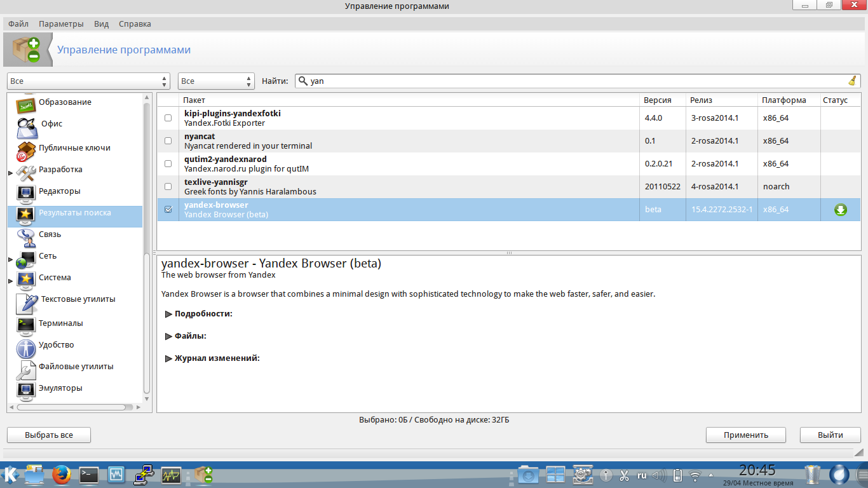The width and height of the screenshot is (868, 488).
Task: Click the '4-rosa2014.1' release cell
Action: click(722, 187)
